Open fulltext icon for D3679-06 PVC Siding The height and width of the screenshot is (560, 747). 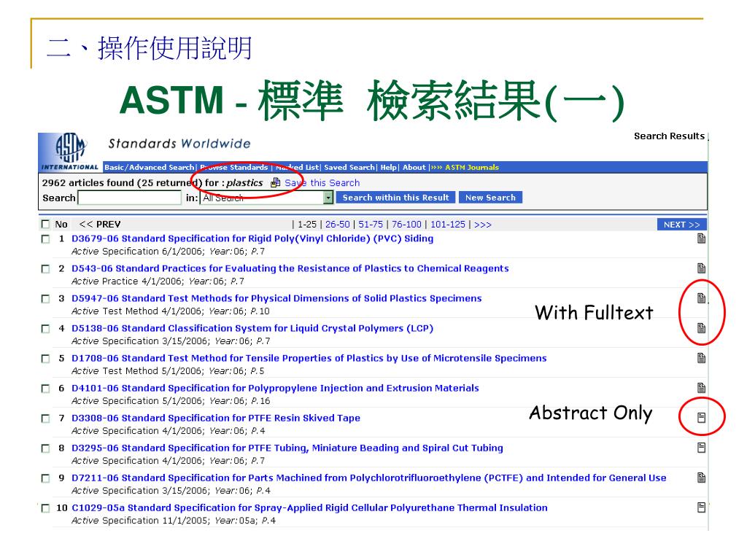point(701,238)
